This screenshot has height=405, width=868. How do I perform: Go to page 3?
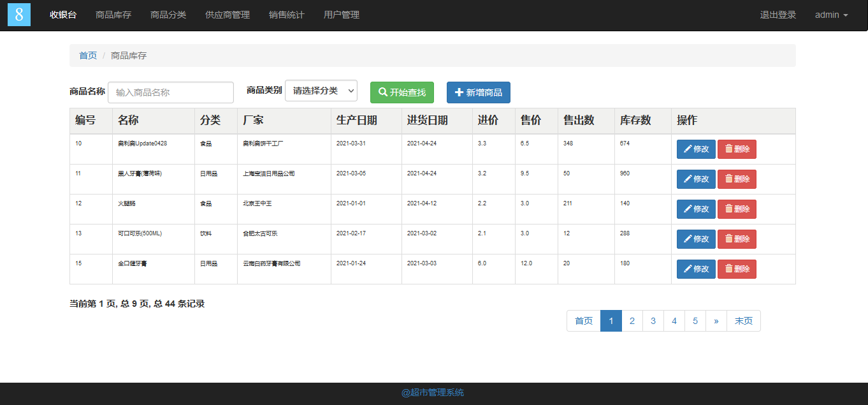pos(653,321)
